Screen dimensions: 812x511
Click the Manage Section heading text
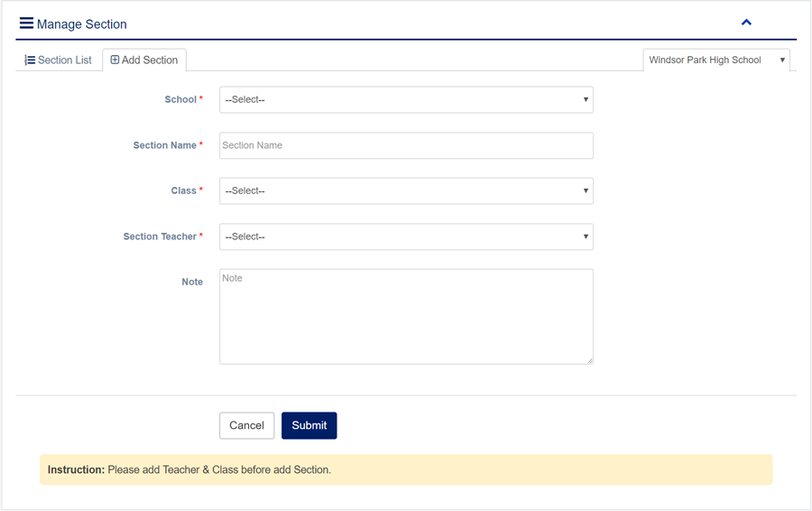[82, 24]
